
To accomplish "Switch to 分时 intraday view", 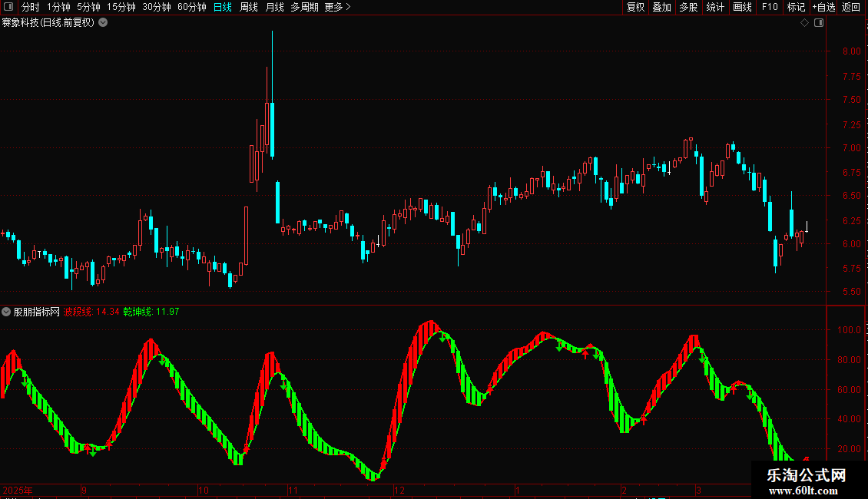I will (x=31, y=7).
